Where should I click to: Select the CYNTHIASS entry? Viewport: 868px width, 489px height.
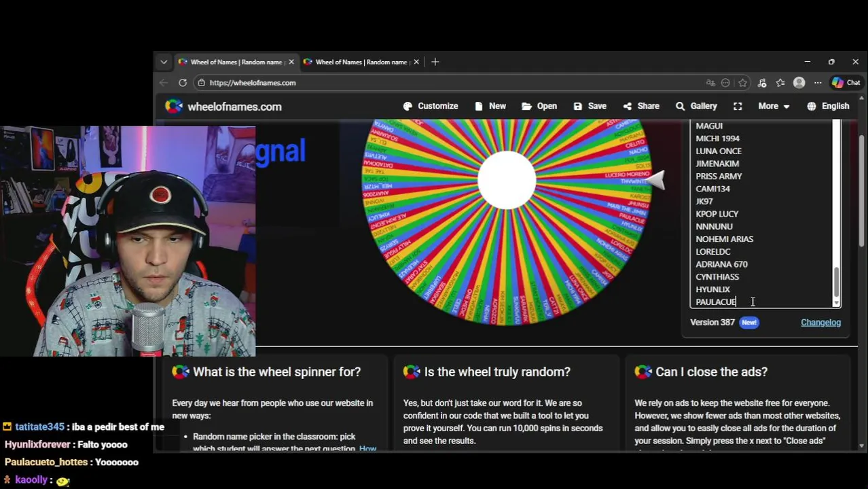pyautogui.click(x=717, y=277)
